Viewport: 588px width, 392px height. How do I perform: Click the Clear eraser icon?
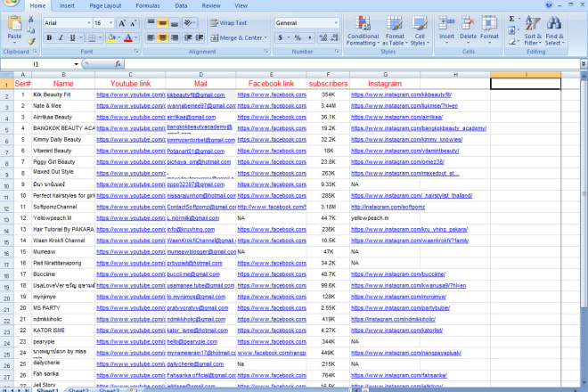[511, 42]
